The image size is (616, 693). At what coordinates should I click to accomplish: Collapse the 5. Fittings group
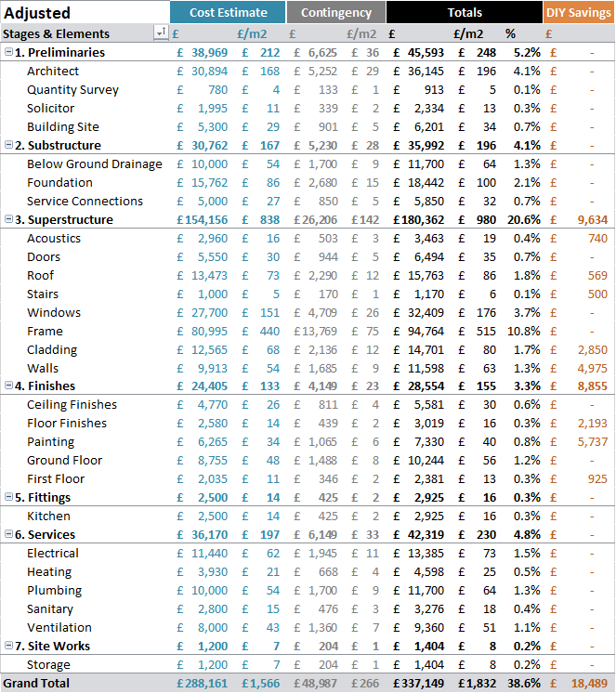click(8, 497)
